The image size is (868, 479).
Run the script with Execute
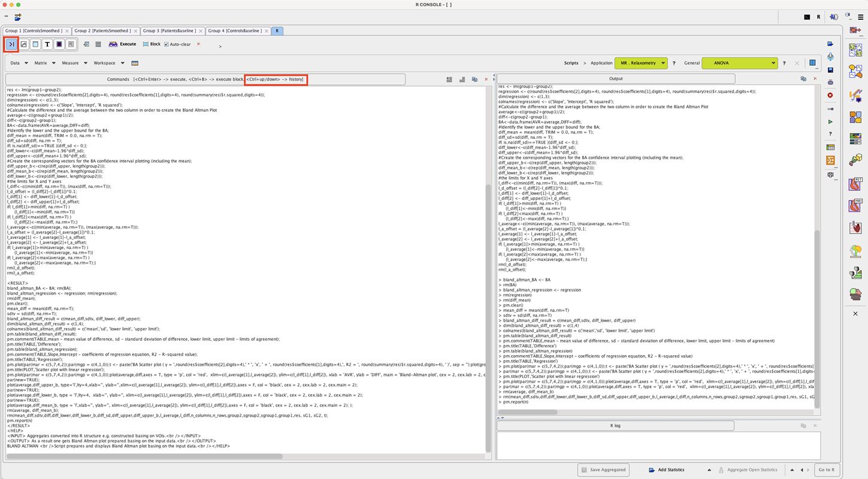pos(122,44)
